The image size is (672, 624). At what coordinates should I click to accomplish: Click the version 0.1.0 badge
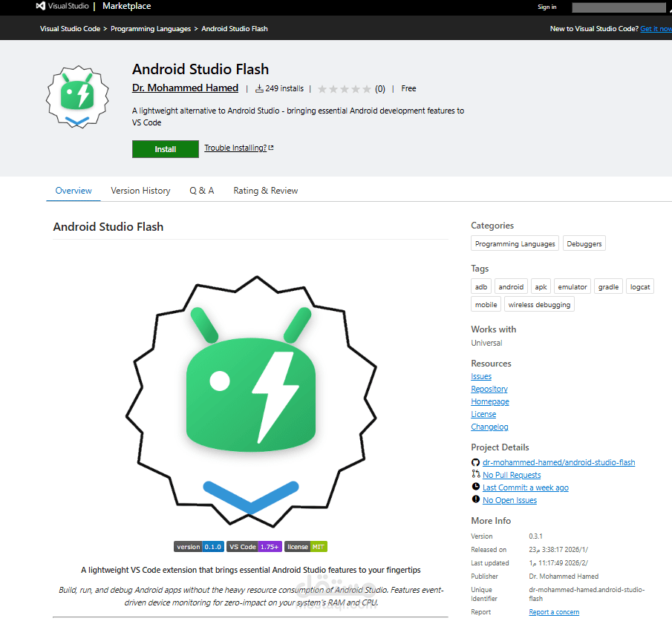coord(198,546)
